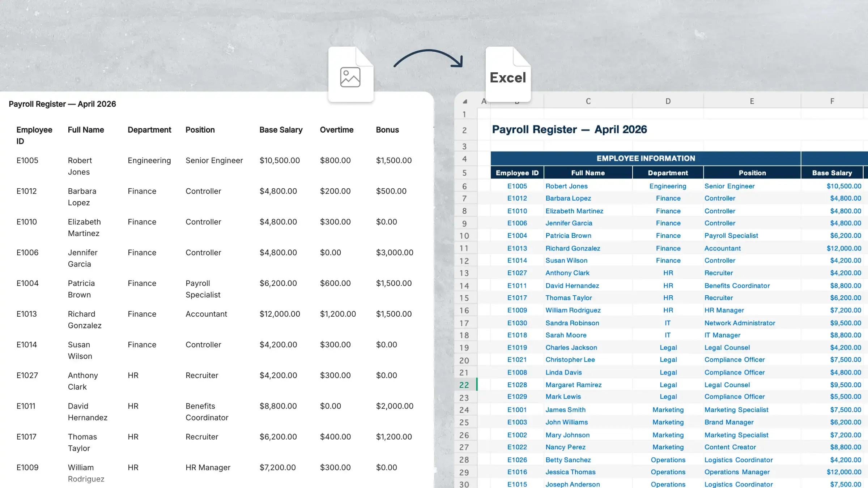Select spreadsheet cell 'Charles Jackson'
868x488 pixels.
(x=588, y=347)
